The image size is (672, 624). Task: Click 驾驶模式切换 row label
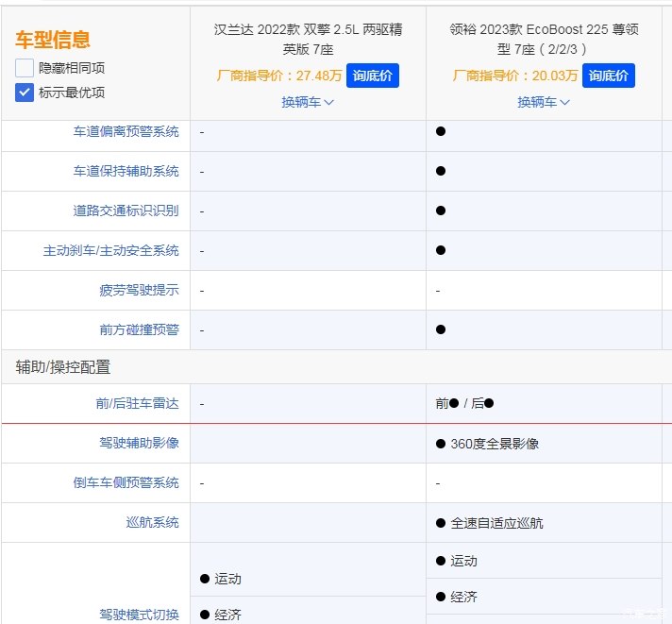(139, 615)
